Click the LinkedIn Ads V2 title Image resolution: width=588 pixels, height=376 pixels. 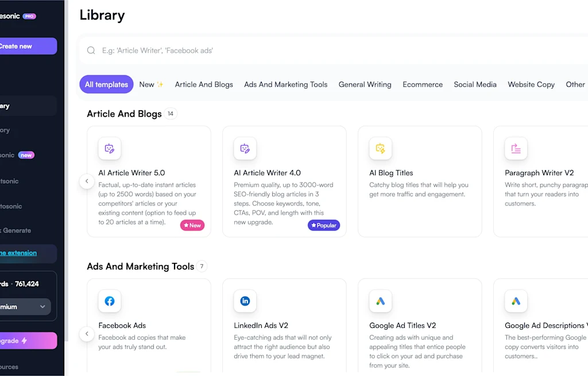point(261,325)
